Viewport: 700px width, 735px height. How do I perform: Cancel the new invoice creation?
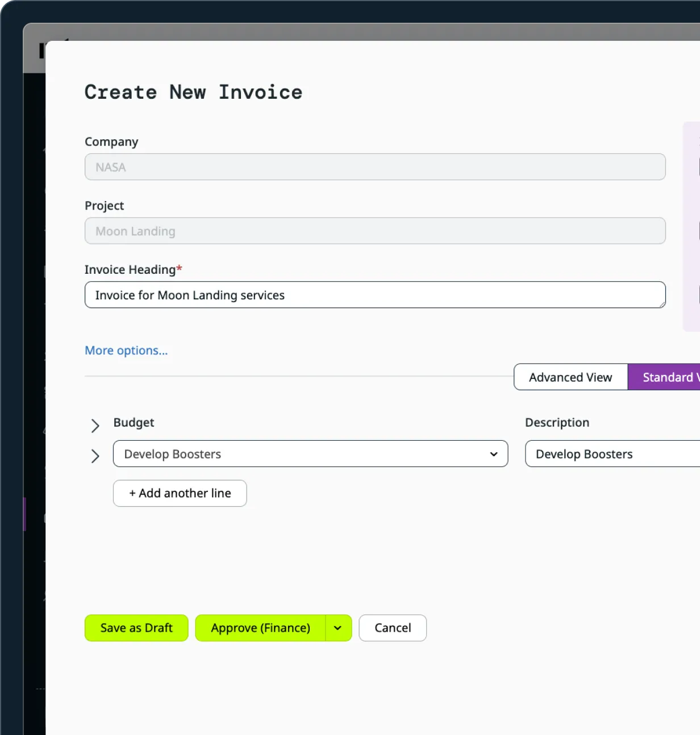tap(392, 628)
